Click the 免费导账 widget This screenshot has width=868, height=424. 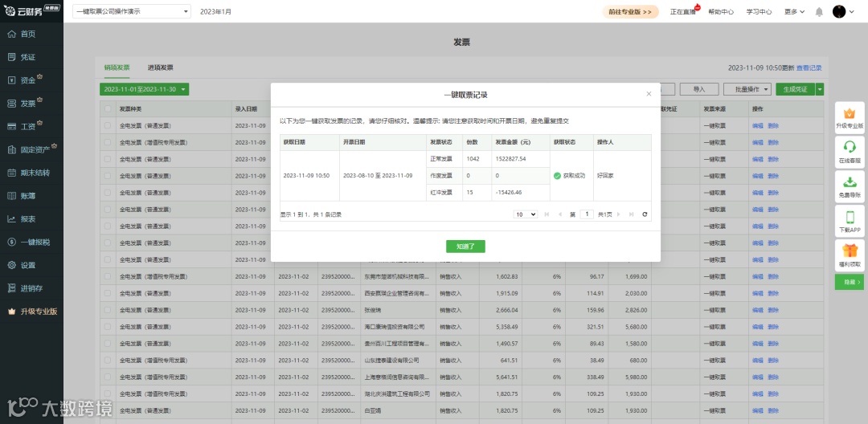(850, 187)
